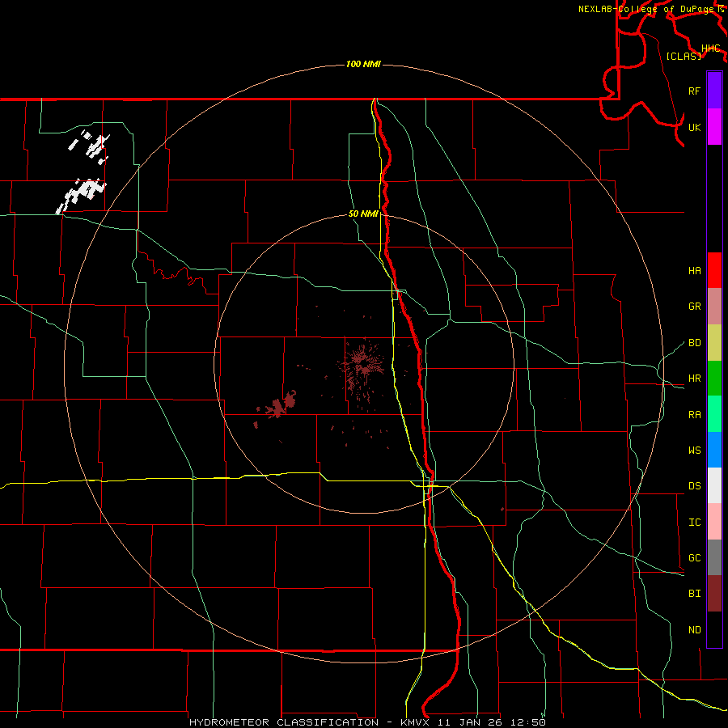Click the 11 JAN 26 date text
Image resolution: width=728 pixels, height=728 pixels.
coord(470,722)
